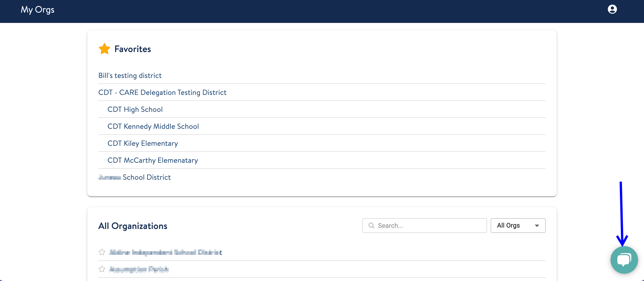Viewport: 644px width, 281px height.
Task: Open CDT Kiley Elementary
Action: coord(143,143)
